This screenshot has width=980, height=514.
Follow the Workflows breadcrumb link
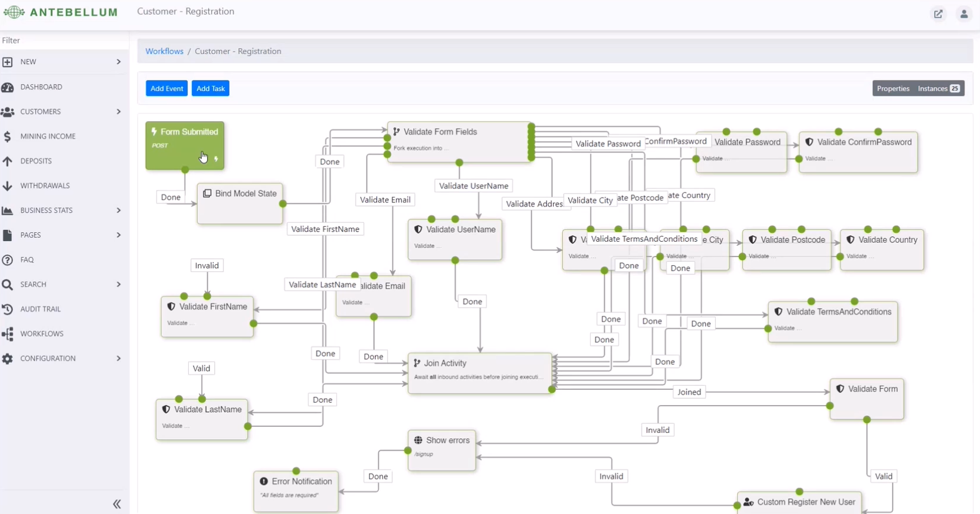click(164, 51)
